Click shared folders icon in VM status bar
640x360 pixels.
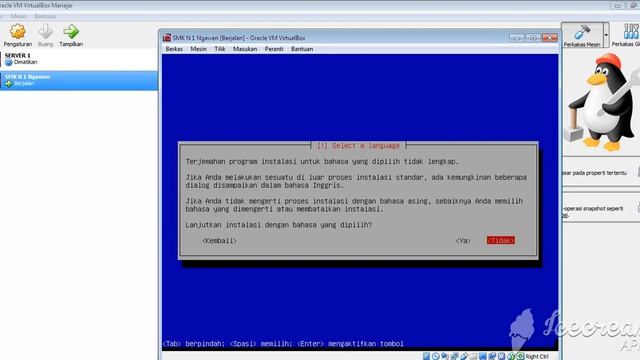[x=473, y=356]
